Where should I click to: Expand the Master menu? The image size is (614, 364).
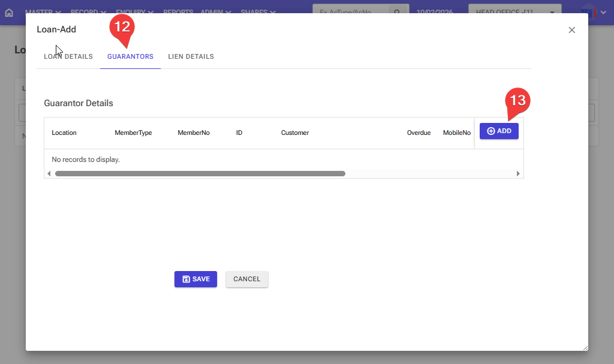coord(43,12)
